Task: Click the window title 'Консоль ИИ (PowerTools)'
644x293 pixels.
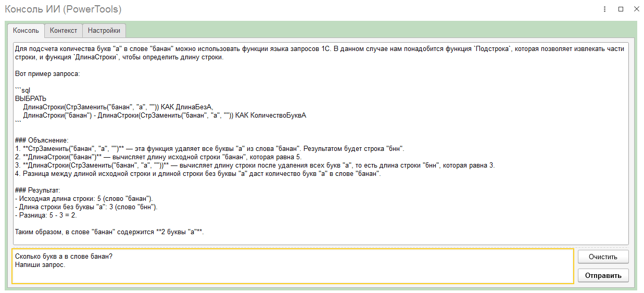Action: click(x=64, y=10)
